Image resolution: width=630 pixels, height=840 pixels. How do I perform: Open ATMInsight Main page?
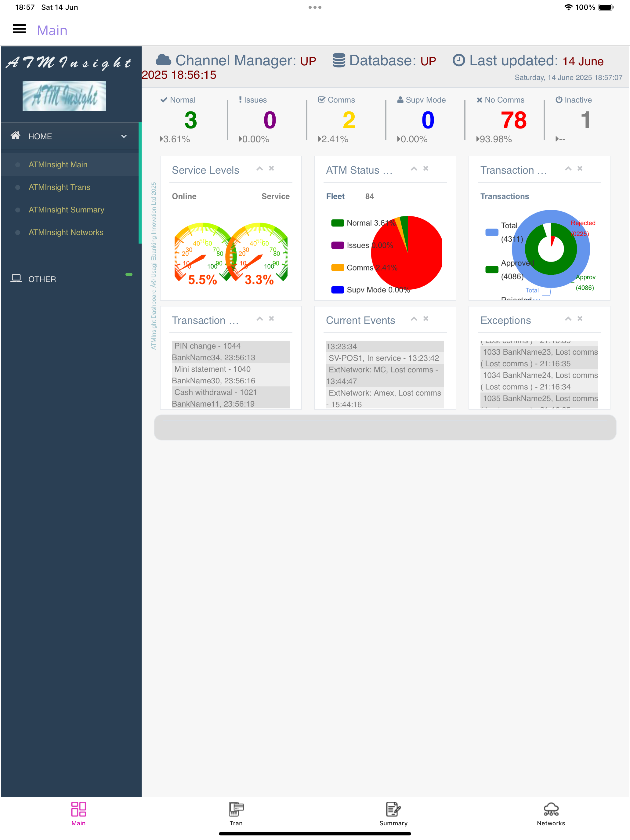58,165
